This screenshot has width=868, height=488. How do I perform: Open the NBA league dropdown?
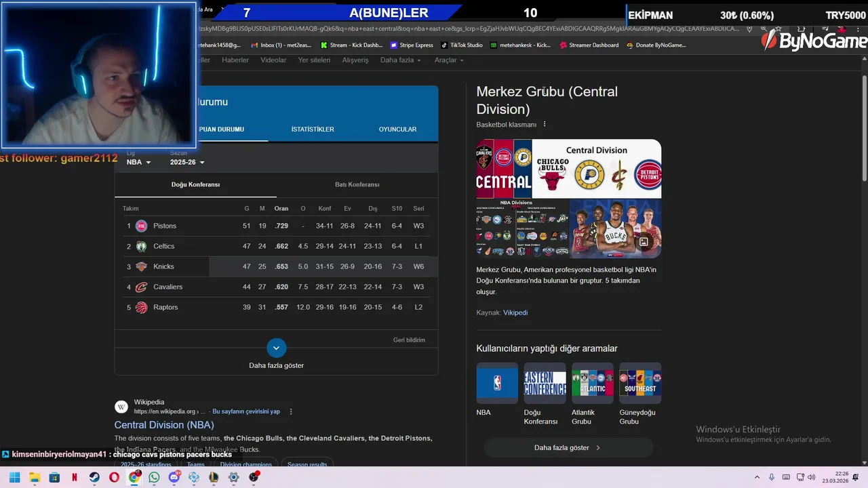point(138,162)
